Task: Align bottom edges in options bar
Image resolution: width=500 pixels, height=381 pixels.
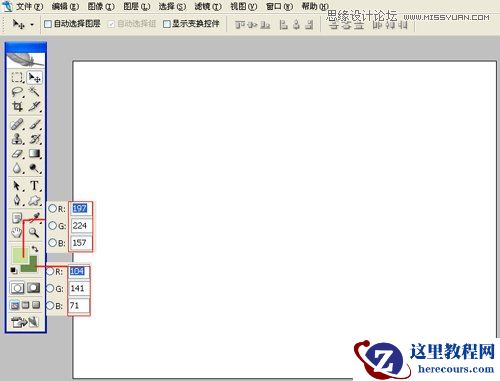Action: pos(265,25)
